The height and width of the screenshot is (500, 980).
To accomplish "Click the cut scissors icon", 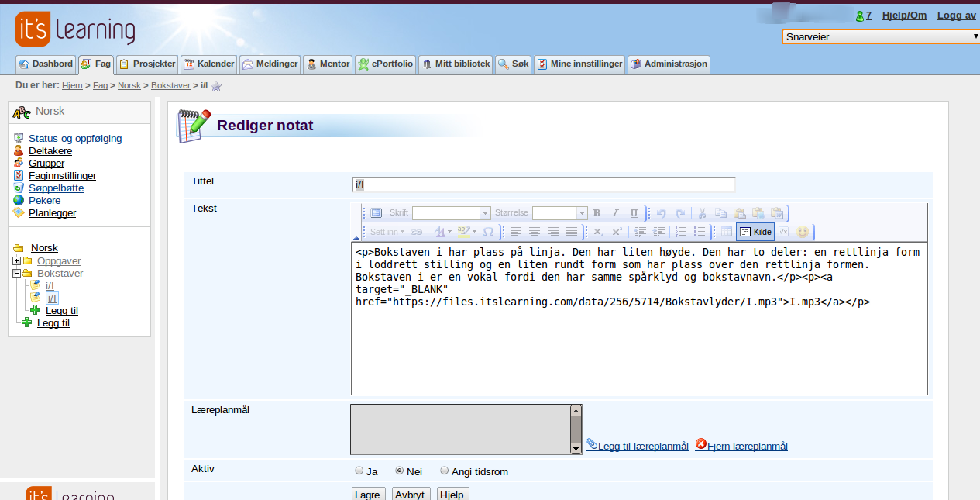I will pyautogui.click(x=702, y=213).
